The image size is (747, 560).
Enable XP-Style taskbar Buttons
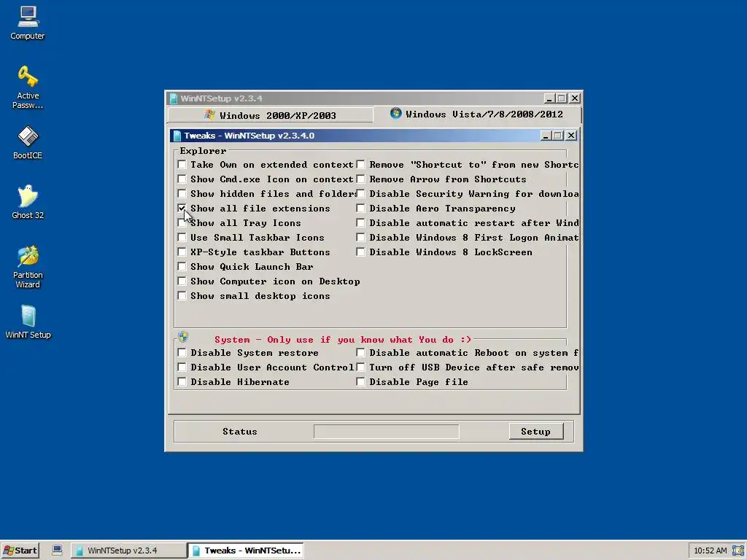[182, 252]
